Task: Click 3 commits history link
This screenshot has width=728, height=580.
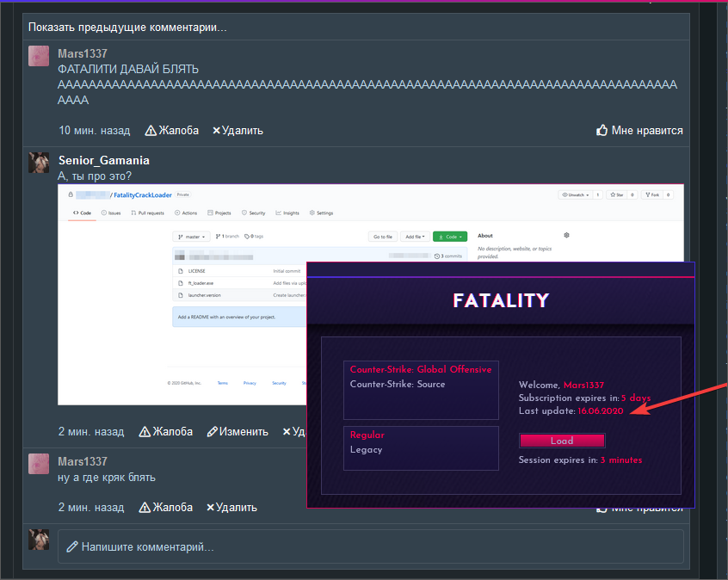Action: point(448,256)
